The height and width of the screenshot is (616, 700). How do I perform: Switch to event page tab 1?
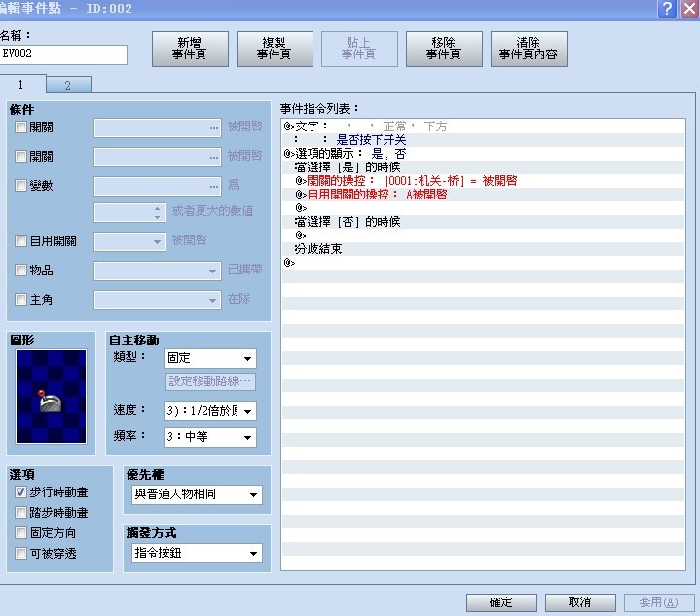pyautogui.click(x=21, y=84)
